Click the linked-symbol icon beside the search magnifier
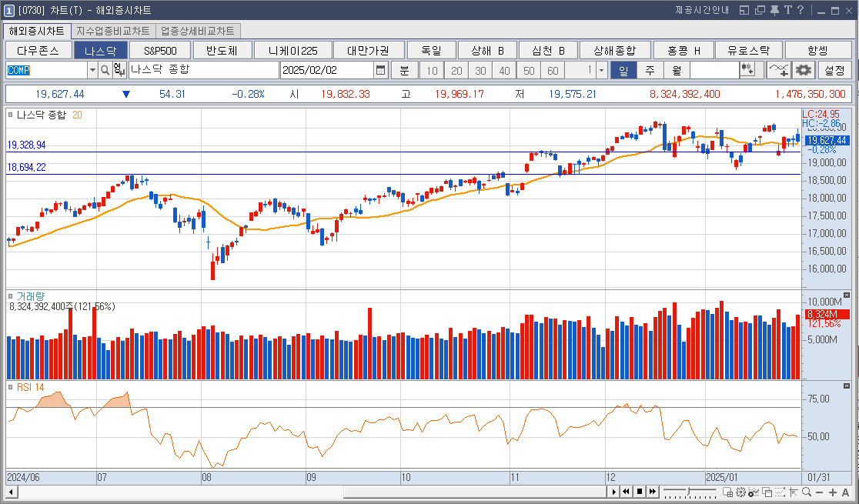 (119, 70)
